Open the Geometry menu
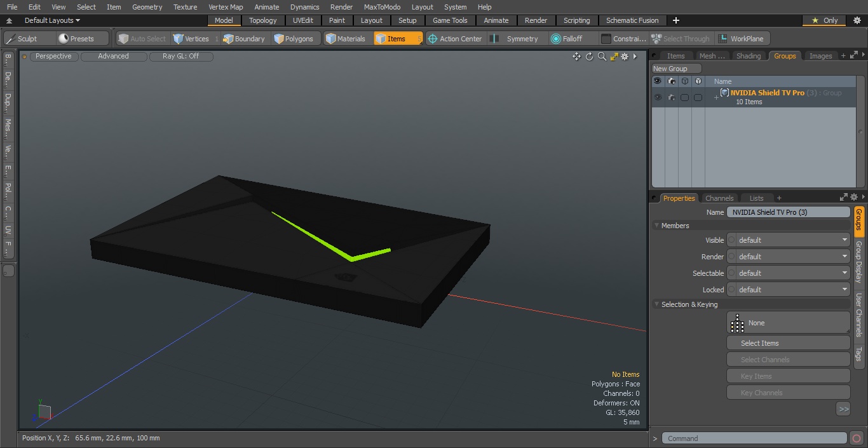The width and height of the screenshot is (868, 448). coord(147,7)
